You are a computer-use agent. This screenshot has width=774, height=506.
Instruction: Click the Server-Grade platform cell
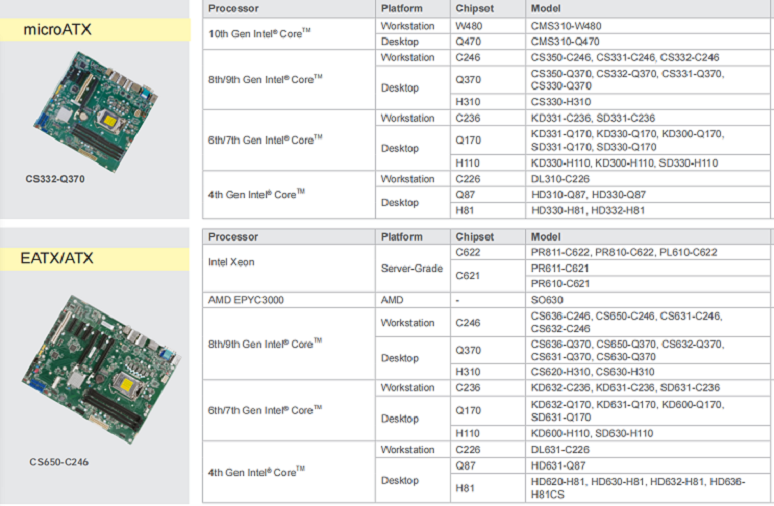412,269
